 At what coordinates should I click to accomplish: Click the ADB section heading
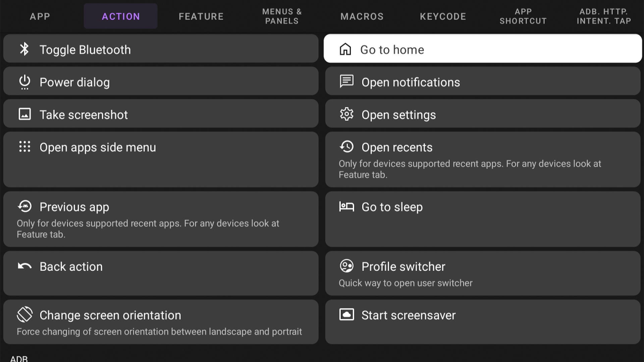click(x=19, y=359)
